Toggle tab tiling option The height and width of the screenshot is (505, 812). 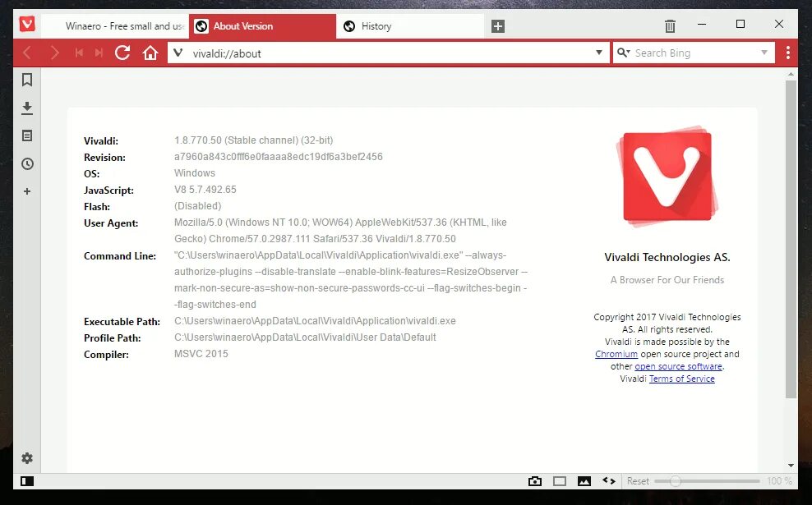pos(560,481)
